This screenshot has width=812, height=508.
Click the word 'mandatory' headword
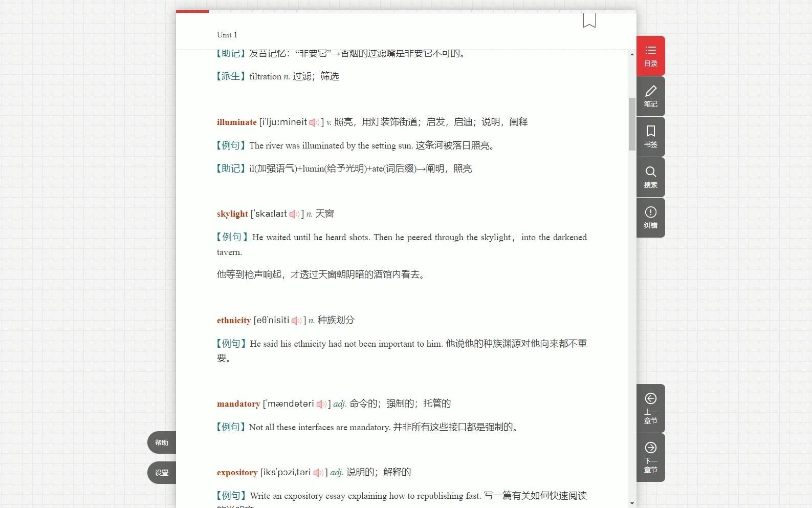(x=238, y=404)
